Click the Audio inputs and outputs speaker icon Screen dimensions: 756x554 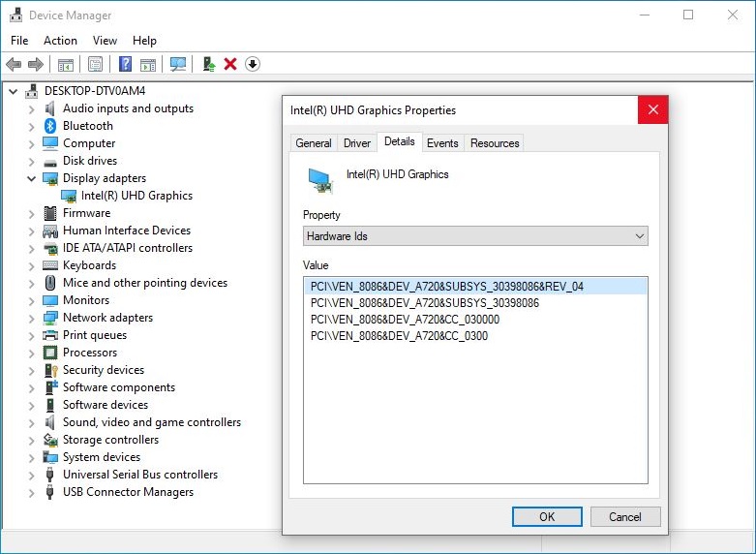(x=50, y=108)
